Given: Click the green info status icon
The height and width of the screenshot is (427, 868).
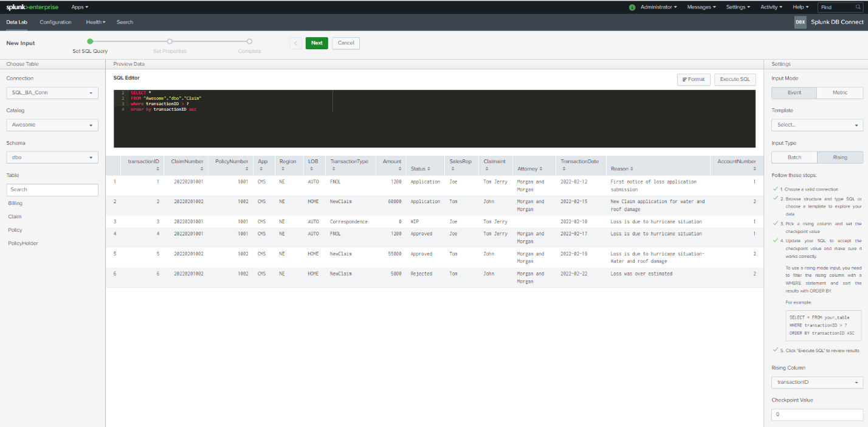Looking at the screenshot, I should [x=632, y=7].
